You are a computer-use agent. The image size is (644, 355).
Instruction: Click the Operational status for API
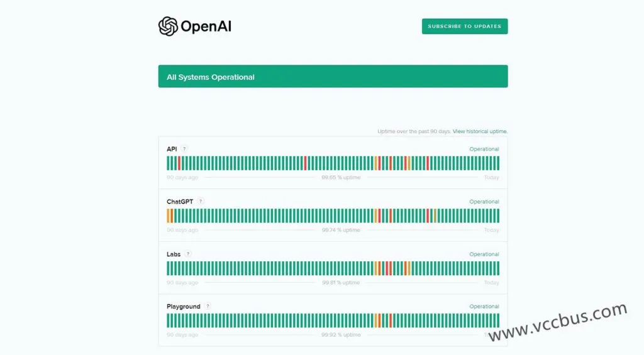pyautogui.click(x=484, y=149)
